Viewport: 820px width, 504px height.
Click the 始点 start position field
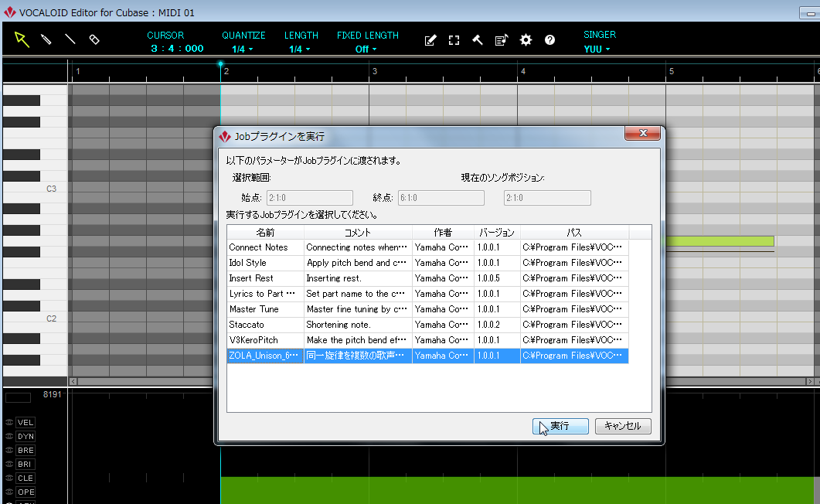click(x=310, y=198)
